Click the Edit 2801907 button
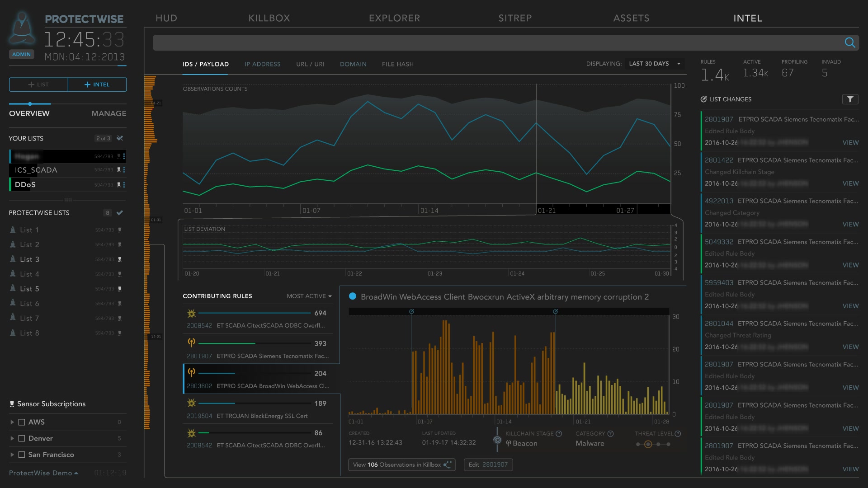868x488 pixels. coord(488,465)
